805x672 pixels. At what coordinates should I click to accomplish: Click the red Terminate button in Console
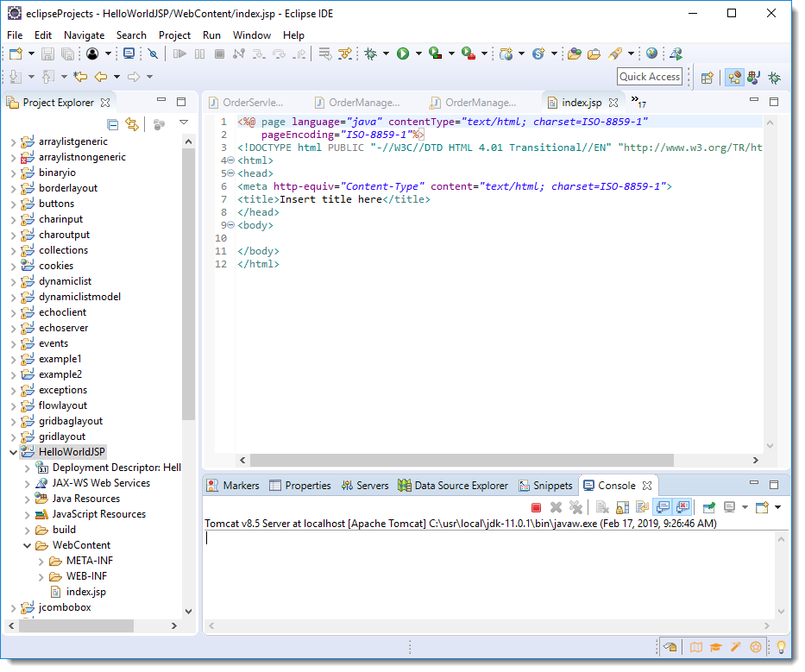point(537,508)
